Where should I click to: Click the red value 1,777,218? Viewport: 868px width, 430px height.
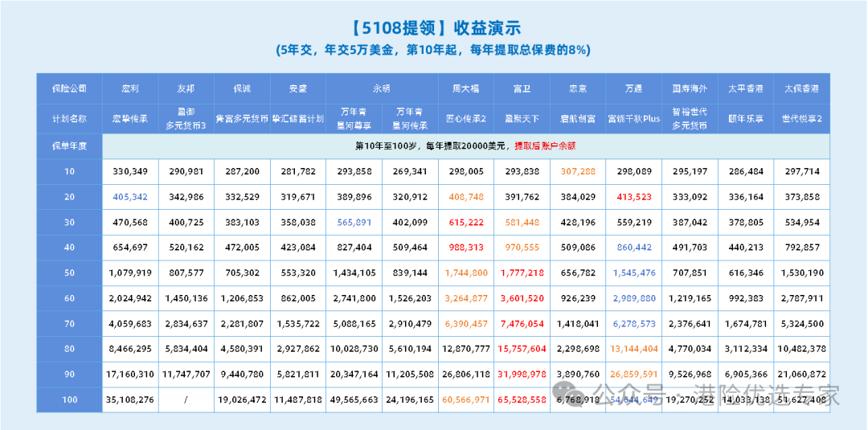pyautogui.click(x=522, y=272)
